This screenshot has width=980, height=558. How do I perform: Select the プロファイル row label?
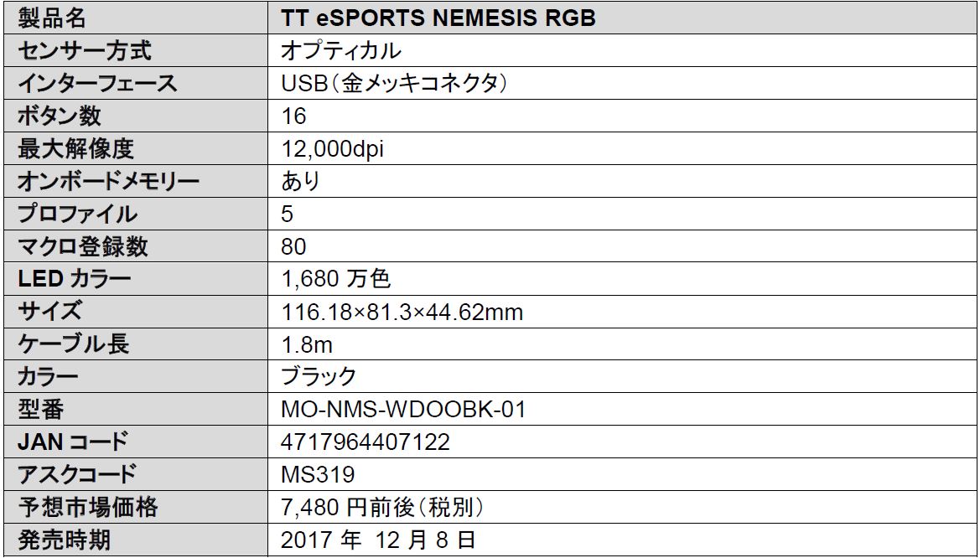pos(77,214)
